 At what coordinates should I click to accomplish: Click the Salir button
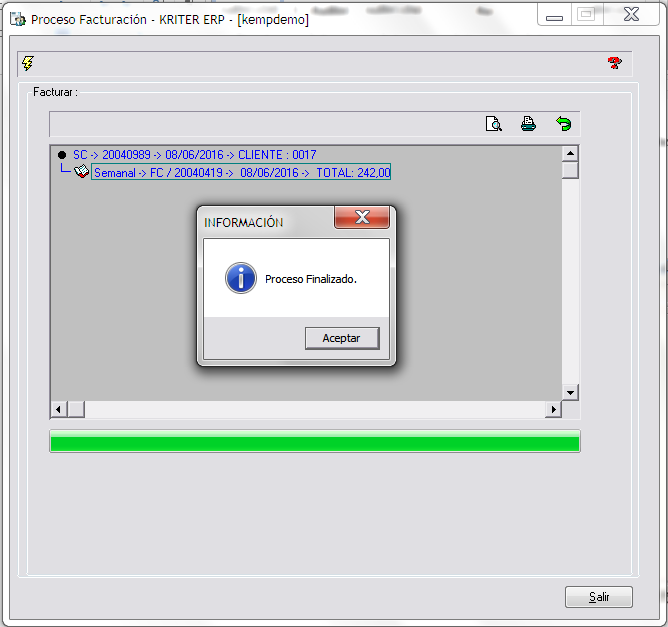point(599,597)
